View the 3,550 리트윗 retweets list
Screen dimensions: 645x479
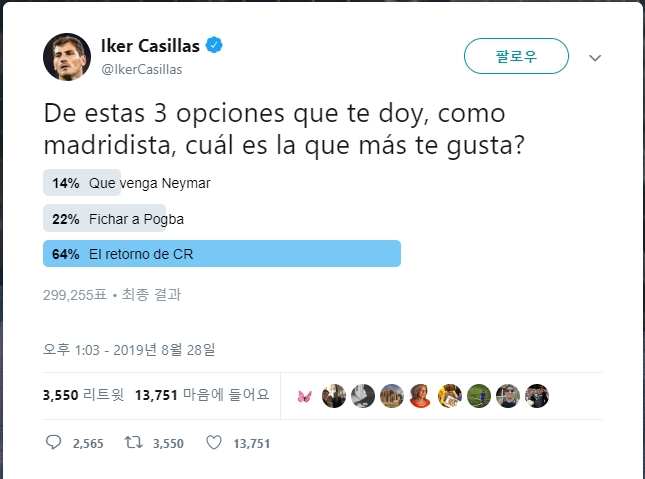coord(84,395)
